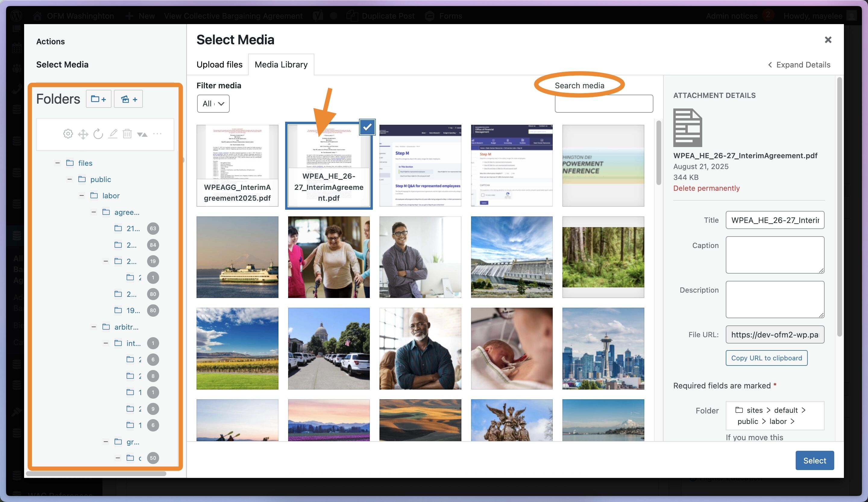Viewport: 868px width, 502px height.
Task: Switch to the Upload files tab
Action: click(219, 64)
